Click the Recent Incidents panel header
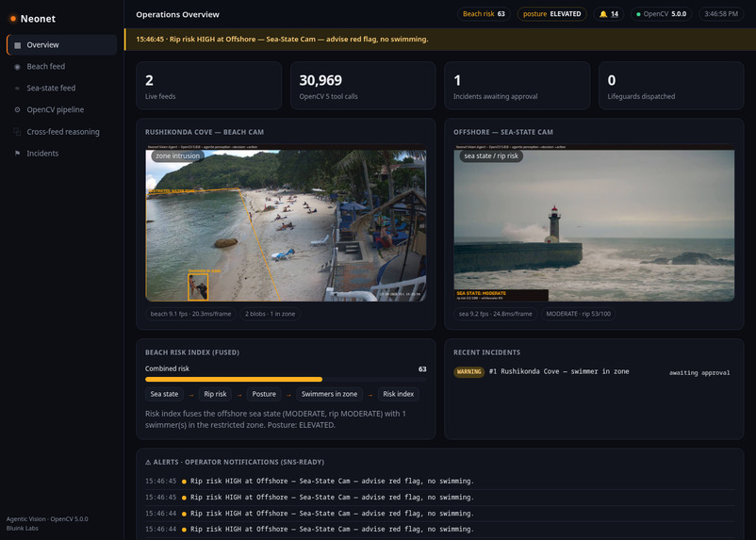The image size is (756, 540). click(x=486, y=352)
